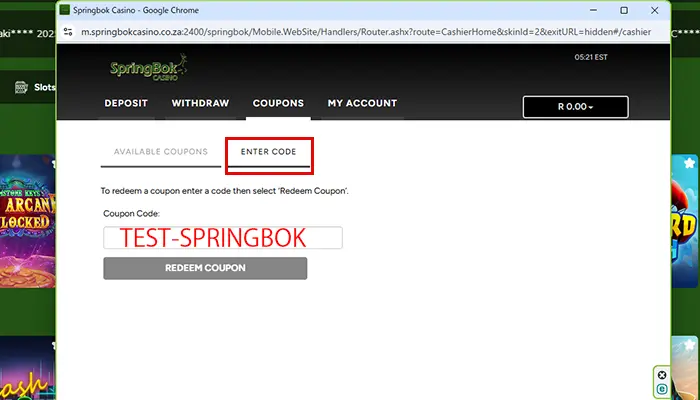Click the Coupon Code input field
This screenshot has width=700, height=400.
[222, 238]
